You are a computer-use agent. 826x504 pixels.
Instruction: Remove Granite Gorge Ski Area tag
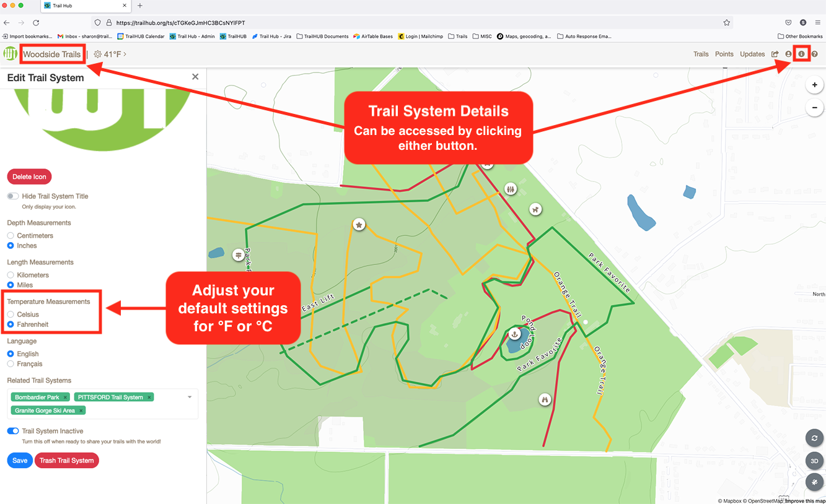click(81, 411)
